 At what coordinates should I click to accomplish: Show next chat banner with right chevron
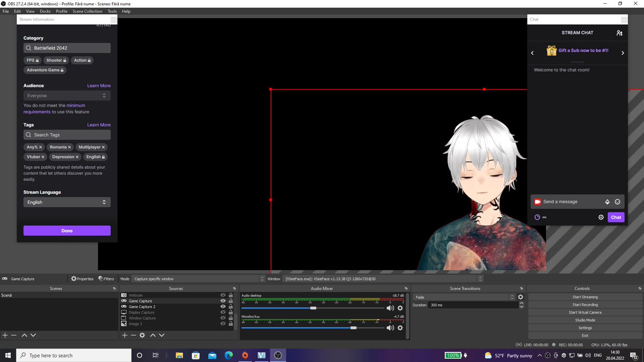[623, 53]
